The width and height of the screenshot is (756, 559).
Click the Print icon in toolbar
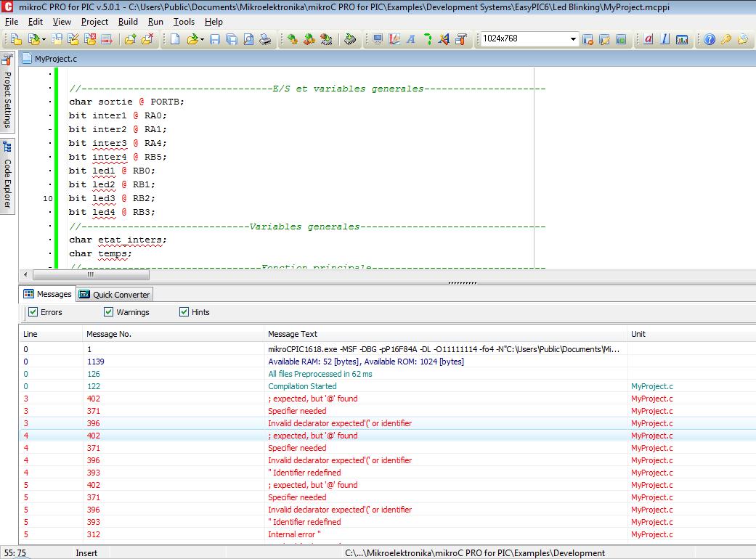(x=266, y=39)
